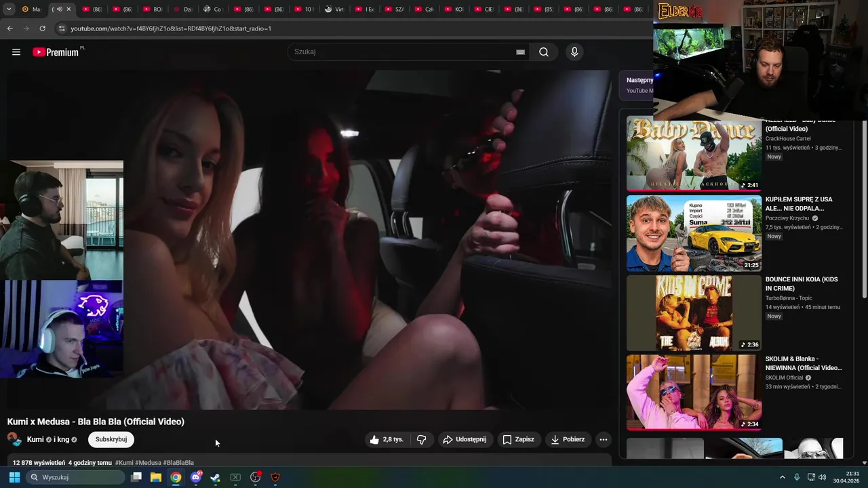The width and height of the screenshot is (868, 488).
Task: Open 'BOUNCE INNI KOIA (KIDS IN CRIME)' title
Action: click(802, 284)
